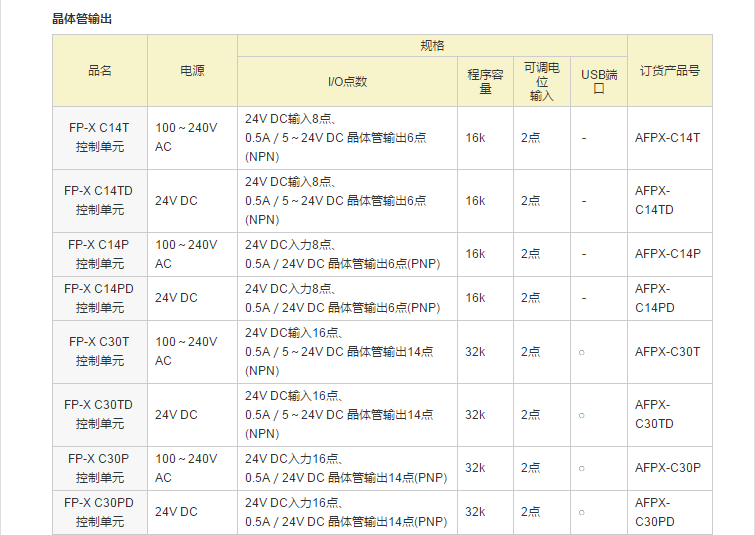Click the I/O spec cell of C14PD row
The width and height of the screenshot is (755, 535).
click(347, 298)
